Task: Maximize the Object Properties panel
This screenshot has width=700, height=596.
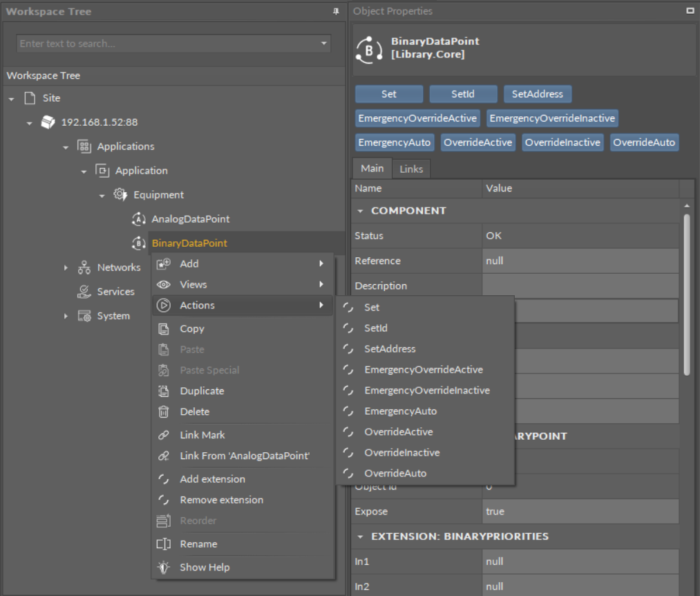Action: click(690, 11)
